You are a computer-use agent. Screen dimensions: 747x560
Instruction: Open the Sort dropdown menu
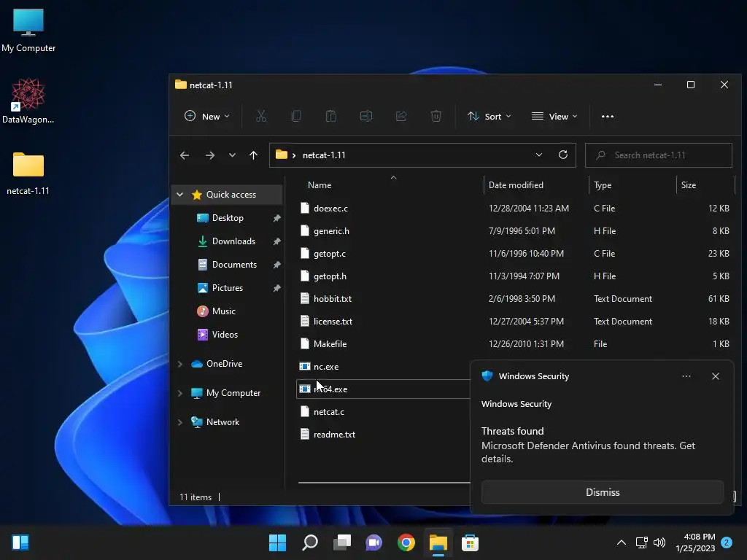point(489,116)
